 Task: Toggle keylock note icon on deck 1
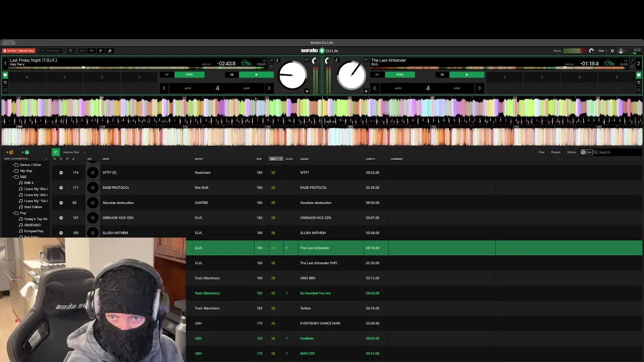tap(277, 60)
